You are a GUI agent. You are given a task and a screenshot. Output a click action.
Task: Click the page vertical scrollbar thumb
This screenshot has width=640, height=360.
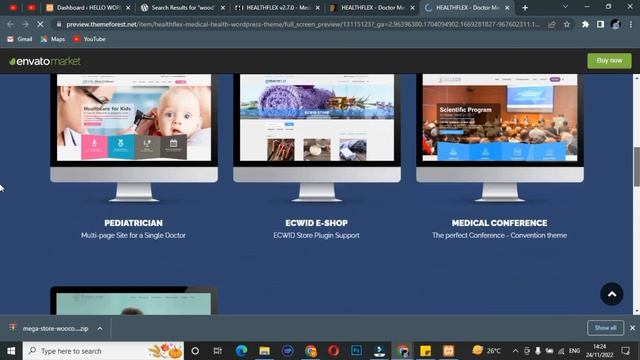(x=636, y=167)
